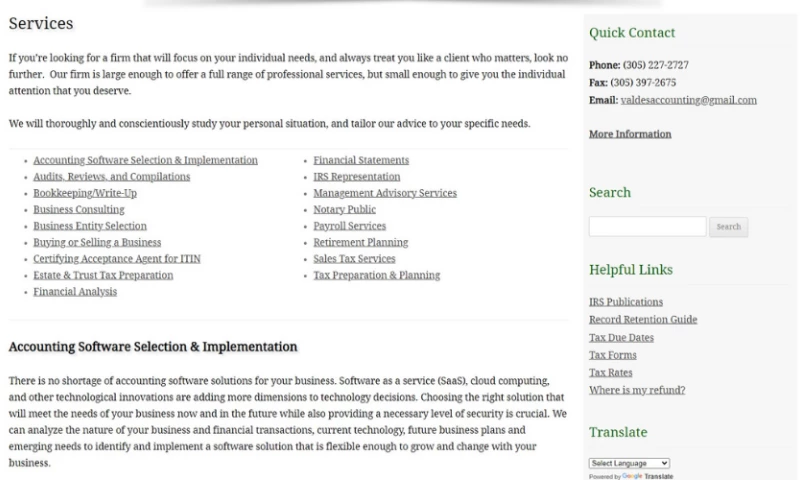Open Audits, Reviews, and Compilations link
This screenshot has width=800, height=480.
click(111, 177)
